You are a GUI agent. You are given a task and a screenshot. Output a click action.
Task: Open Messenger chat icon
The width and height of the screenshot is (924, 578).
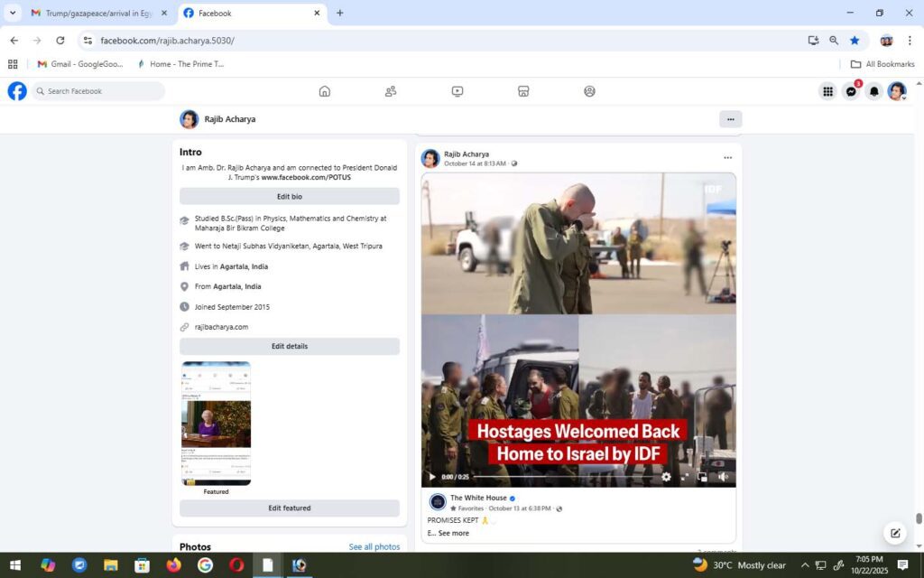pos(850,91)
